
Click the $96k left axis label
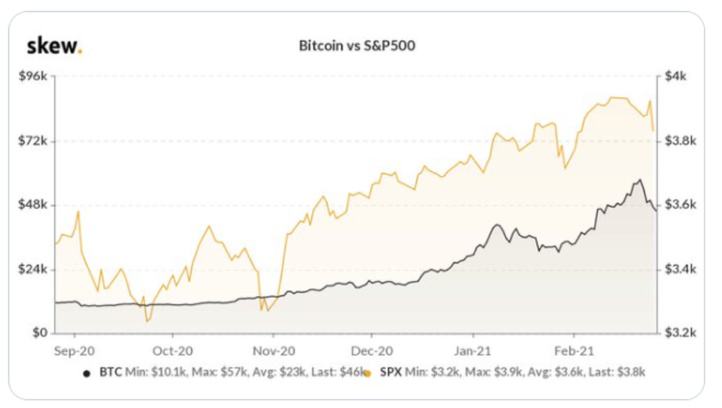[x=33, y=76]
